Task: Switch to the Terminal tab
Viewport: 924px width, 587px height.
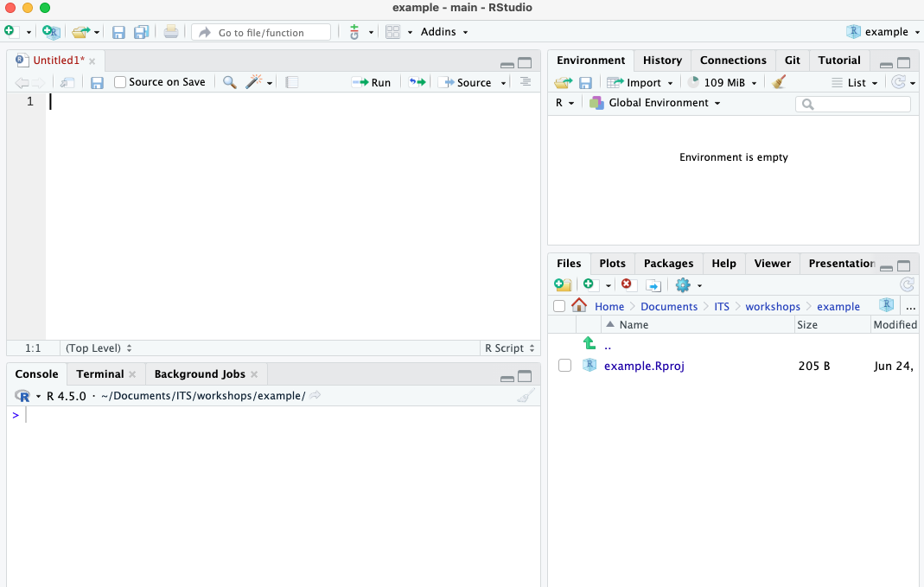Action: pos(100,373)
